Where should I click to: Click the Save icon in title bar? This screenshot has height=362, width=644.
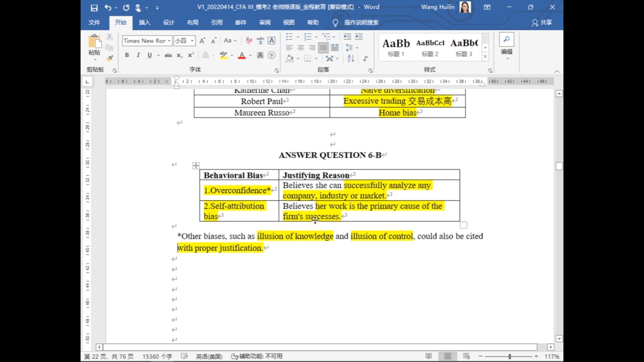point(94,7)
